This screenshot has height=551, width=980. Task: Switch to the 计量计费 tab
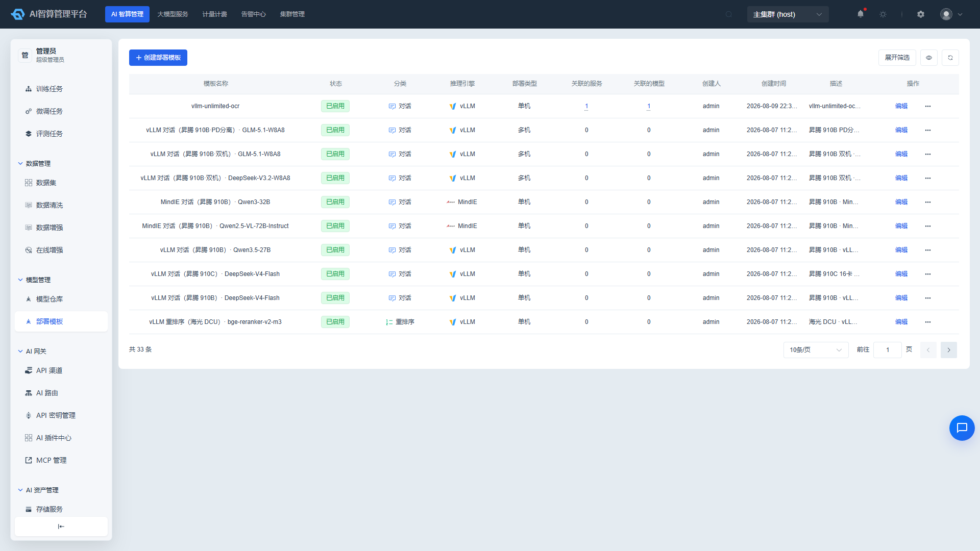[215, 14]
